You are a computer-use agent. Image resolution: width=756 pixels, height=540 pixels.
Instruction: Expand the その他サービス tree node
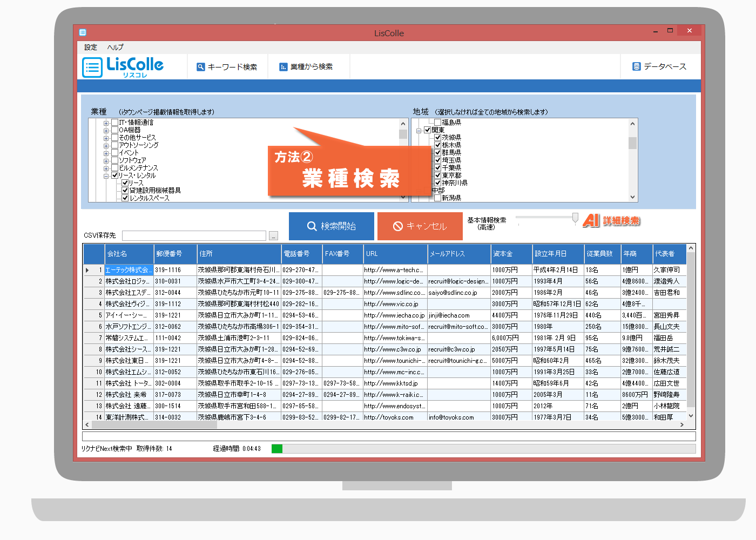click(x=106, y=138)
